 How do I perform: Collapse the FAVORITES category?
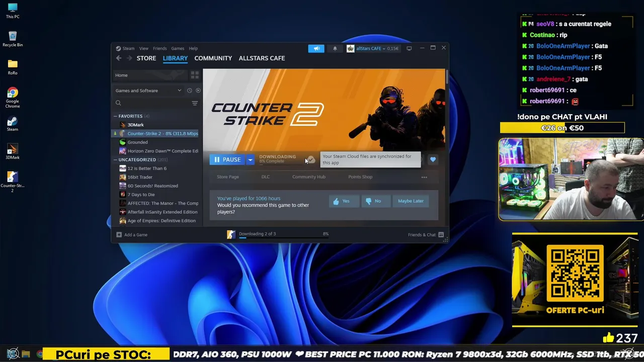pos(115,116)
